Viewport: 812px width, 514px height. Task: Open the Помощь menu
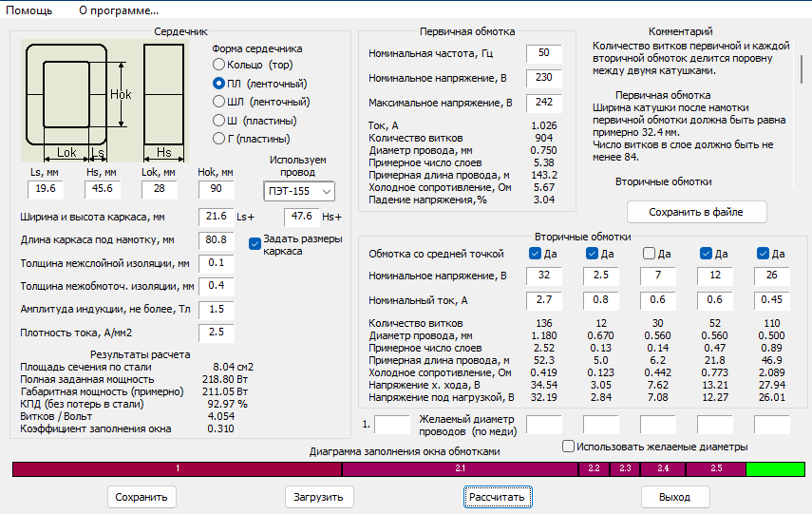(x=29, y=10)
